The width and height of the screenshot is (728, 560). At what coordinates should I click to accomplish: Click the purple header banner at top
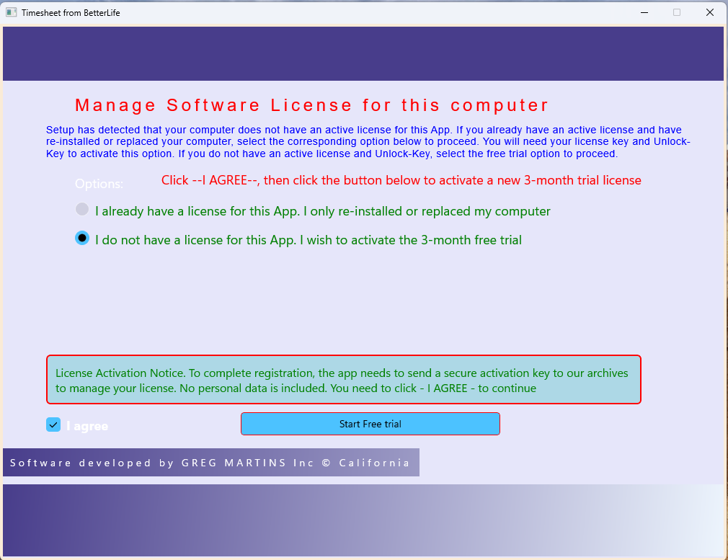(x=363, y=54)
